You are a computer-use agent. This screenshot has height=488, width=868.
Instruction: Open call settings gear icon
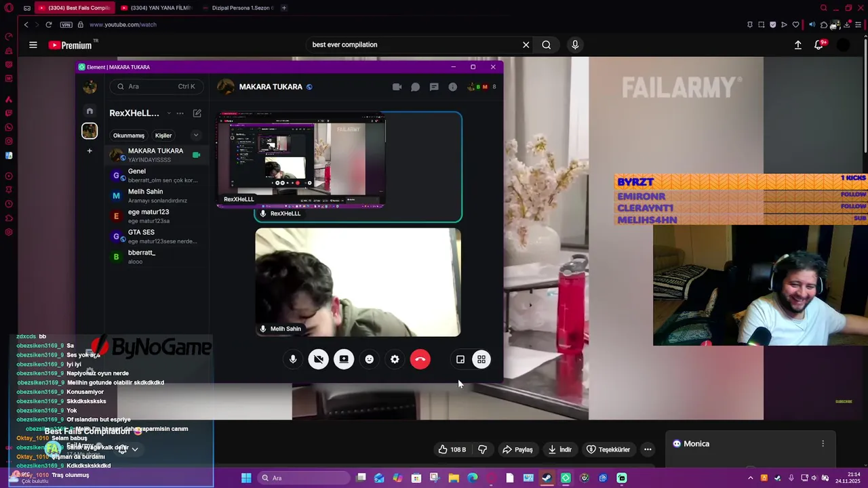[395, 359]
